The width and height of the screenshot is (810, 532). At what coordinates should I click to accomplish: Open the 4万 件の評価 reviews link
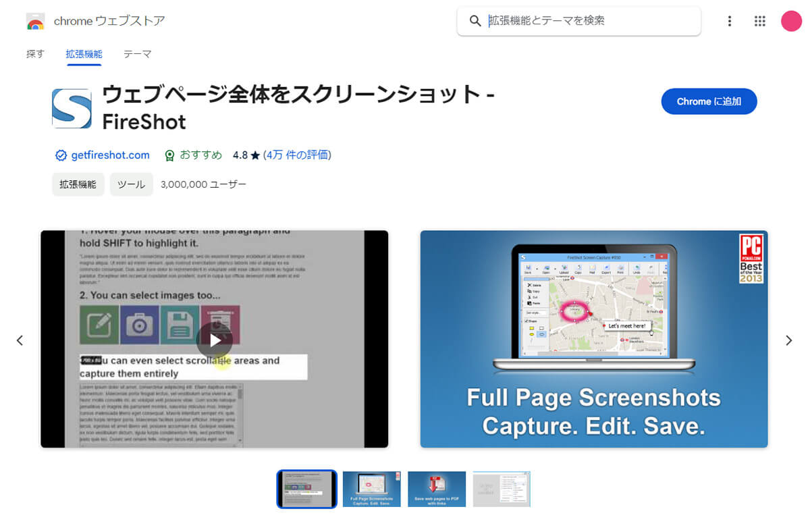(297, 155)
